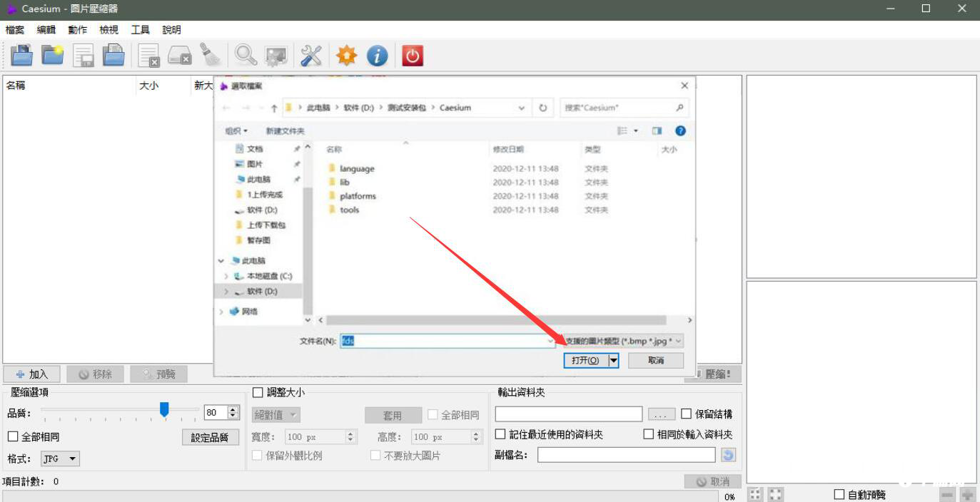The image size is (980, 502).
Task: Select the Clear List toolbar icon
Action: click(179, 54)
